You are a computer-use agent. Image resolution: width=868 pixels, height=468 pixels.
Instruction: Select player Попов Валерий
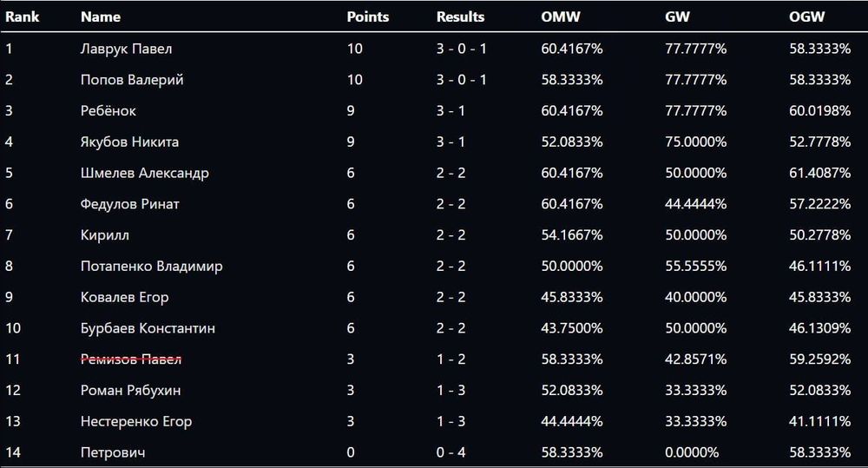pyautogui.click(x=131, y=80)
